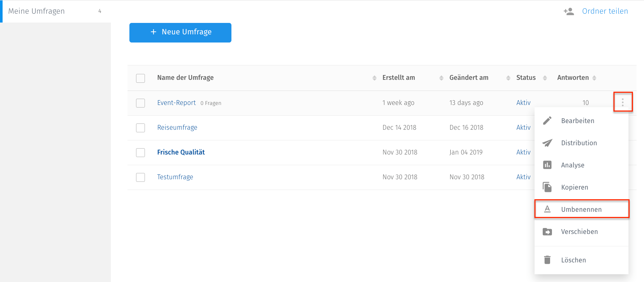The height and width of the screenshot is (282, 644).
Task: Click the trash icon beside Löschen
Action: [x=547, y=260]
